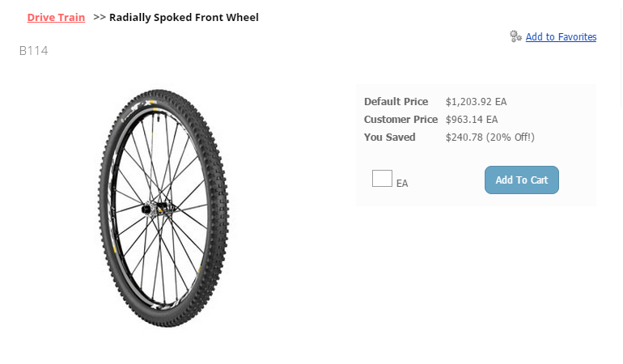This screenshot has width=623, height=364.
Task: Click the EA unit label beside quantity box
Action: (402, 183)
